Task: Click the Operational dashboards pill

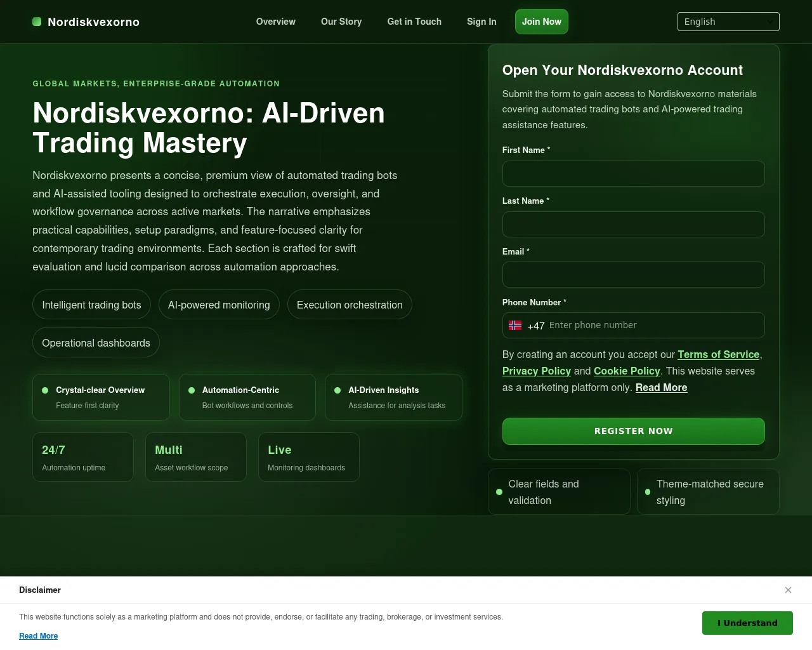Action: point(96,343)
